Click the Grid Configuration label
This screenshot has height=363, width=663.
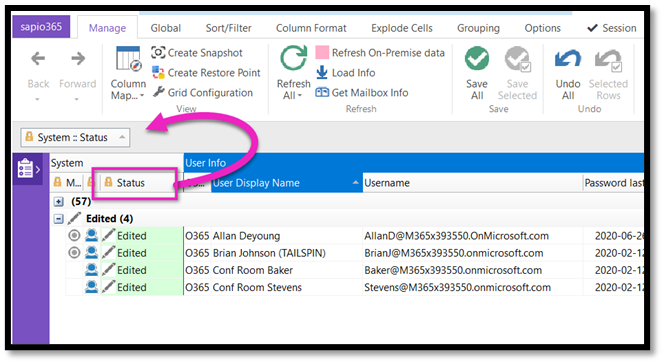pyautogui.click(x=210, y=93)
